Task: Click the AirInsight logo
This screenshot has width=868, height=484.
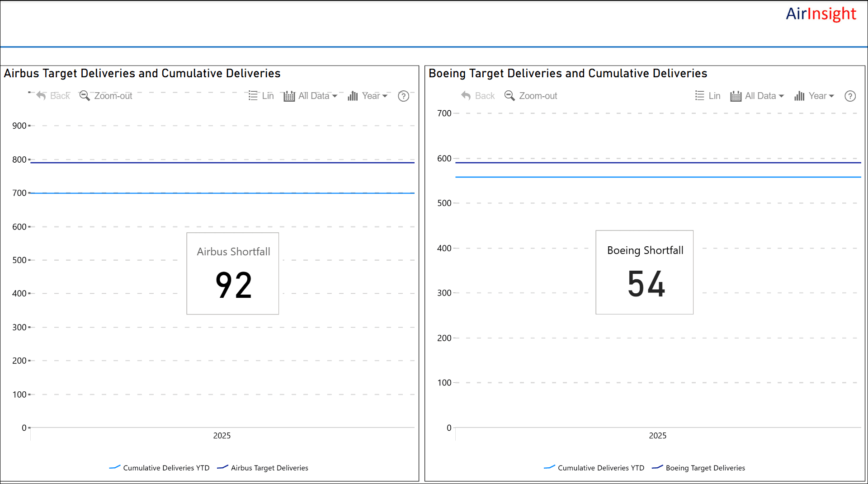Action: click(x=821, y=14)
